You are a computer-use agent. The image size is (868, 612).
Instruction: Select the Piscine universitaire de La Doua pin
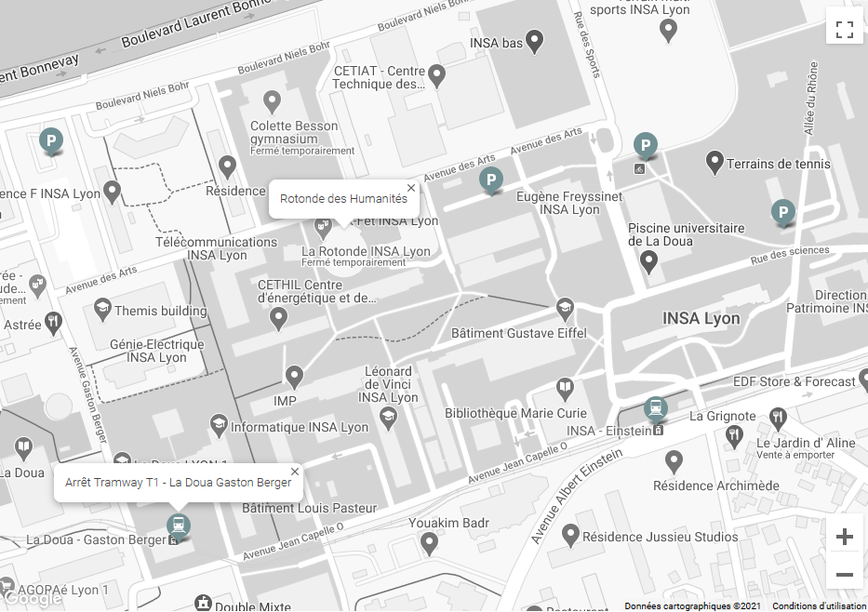click(x=648, y=261)
